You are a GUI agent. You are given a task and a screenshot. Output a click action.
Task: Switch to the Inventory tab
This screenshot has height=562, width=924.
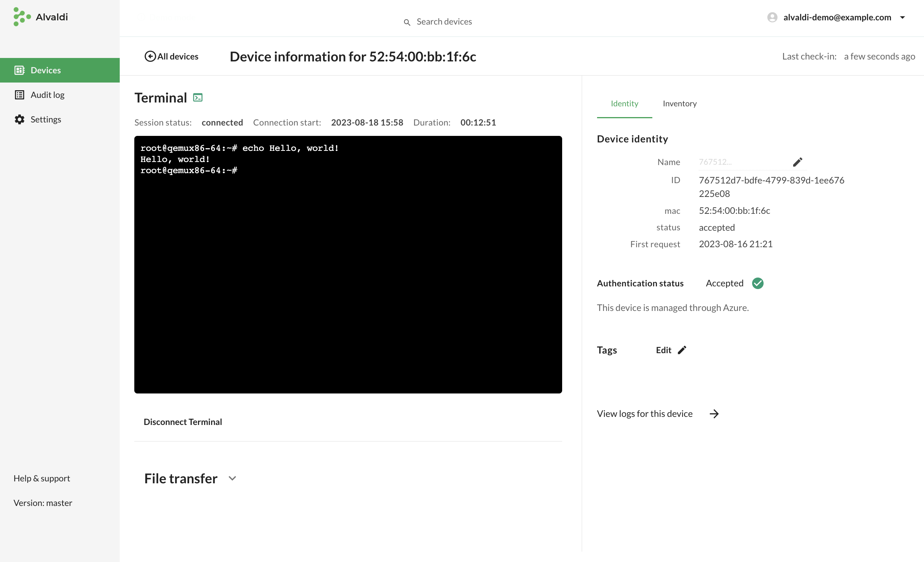(x=680, y=104)
